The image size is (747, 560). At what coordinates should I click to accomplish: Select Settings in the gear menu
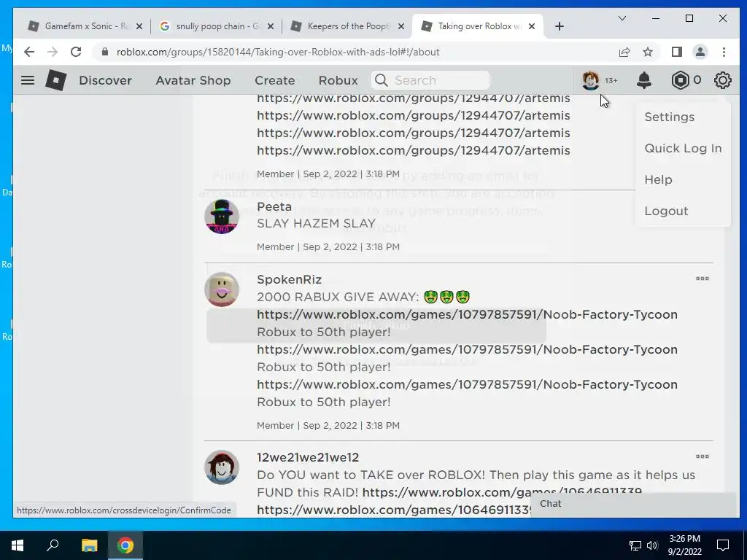click(670, 117)
